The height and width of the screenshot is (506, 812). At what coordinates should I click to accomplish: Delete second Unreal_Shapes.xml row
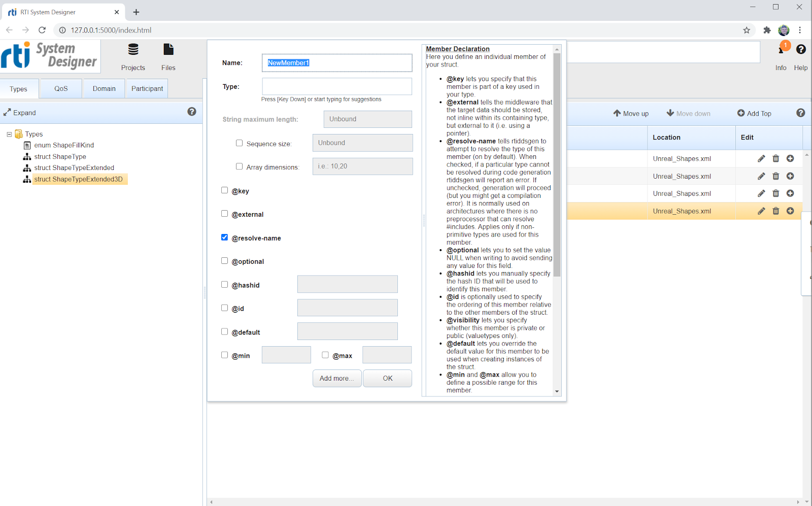(x=776, y=176)
